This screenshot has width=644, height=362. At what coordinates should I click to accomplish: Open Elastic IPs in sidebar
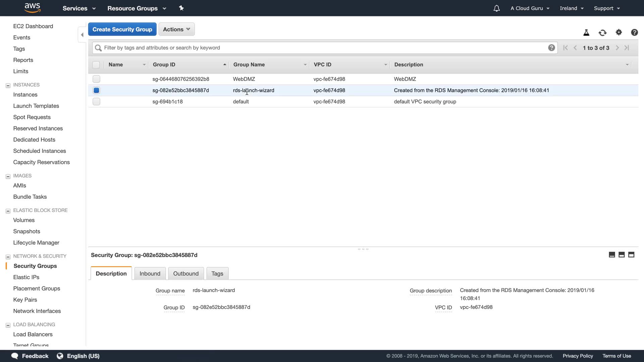26,277
